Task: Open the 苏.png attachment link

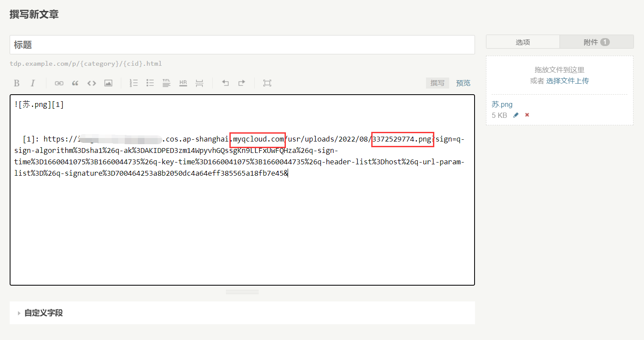Action: 502,104
